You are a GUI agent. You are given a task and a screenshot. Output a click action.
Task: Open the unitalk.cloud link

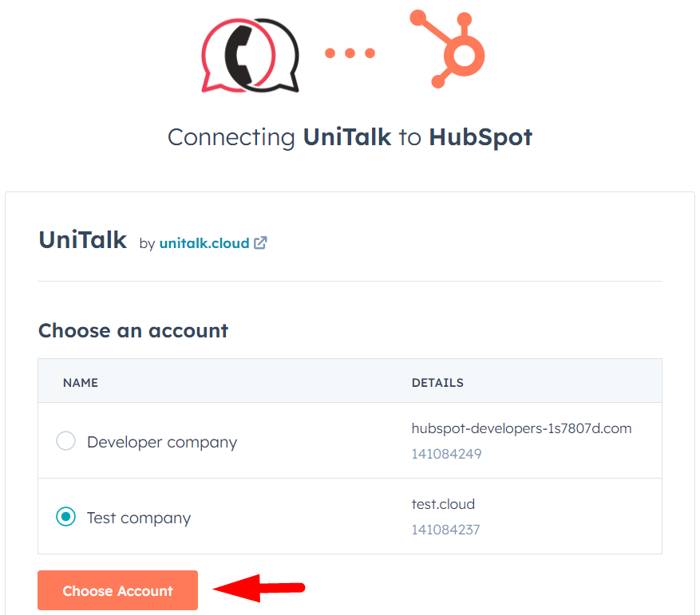coord(204,243)
